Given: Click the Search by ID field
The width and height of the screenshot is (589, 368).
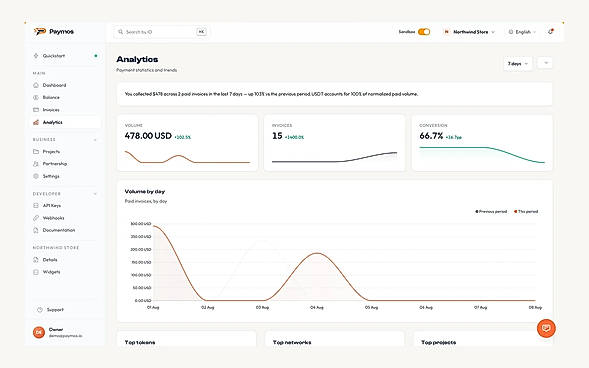Looking at the screenshot, I should point(162,32).
